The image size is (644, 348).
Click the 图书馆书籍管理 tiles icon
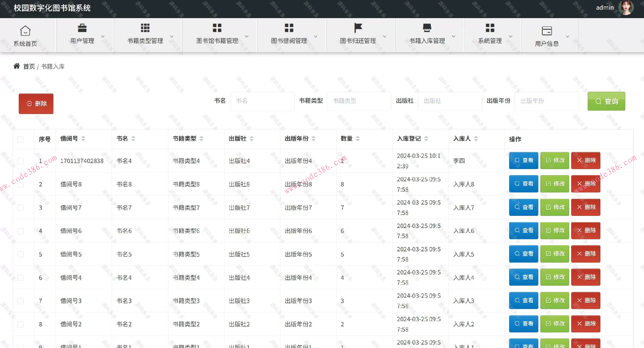click(217, 28)
